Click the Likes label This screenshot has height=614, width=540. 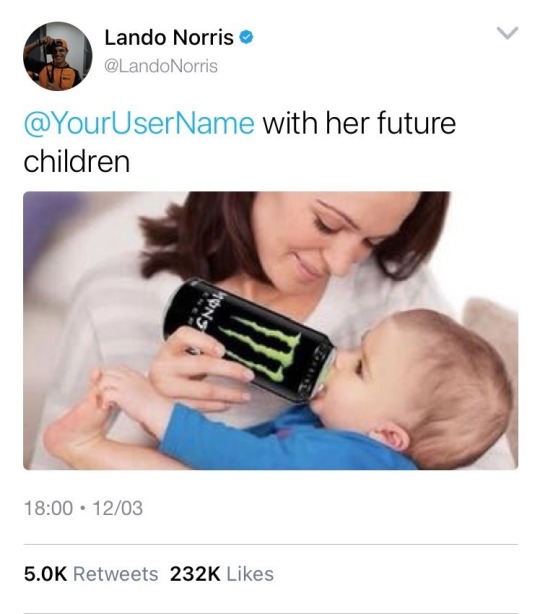250,574
